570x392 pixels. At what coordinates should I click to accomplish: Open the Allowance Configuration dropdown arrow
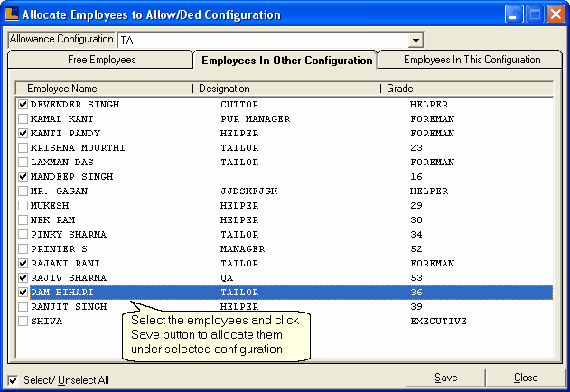coord(416,40)
